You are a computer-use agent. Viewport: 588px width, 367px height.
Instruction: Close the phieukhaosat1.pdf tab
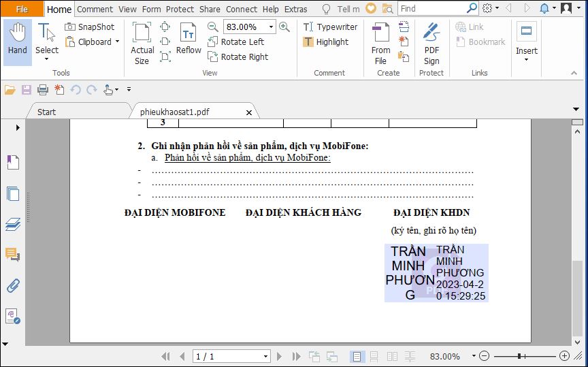(x=249, y=112)
